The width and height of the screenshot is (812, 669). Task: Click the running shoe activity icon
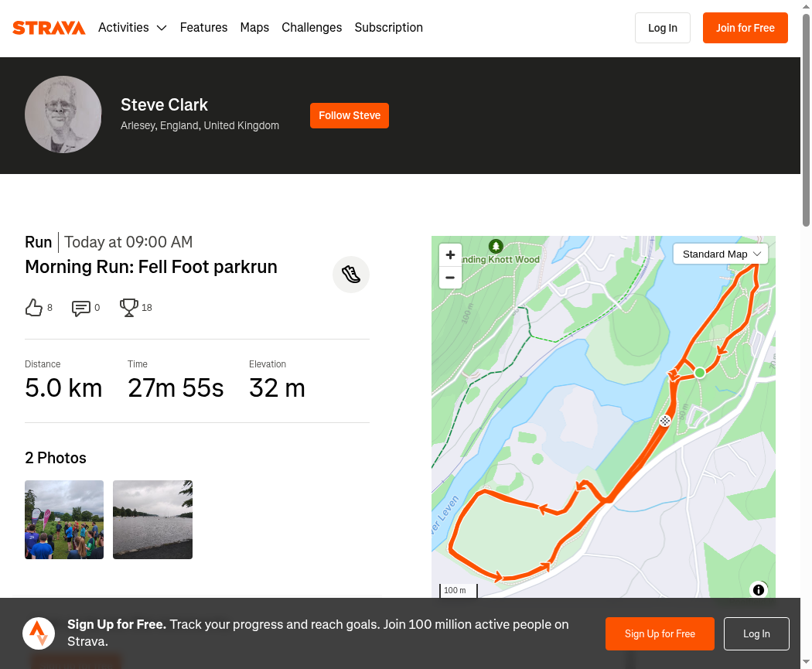coord(351,275)
